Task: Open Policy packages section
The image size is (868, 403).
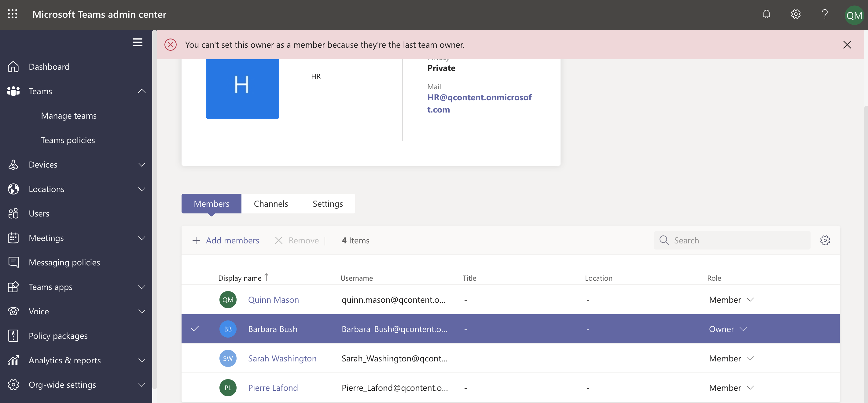Action: tap(58, 336)
